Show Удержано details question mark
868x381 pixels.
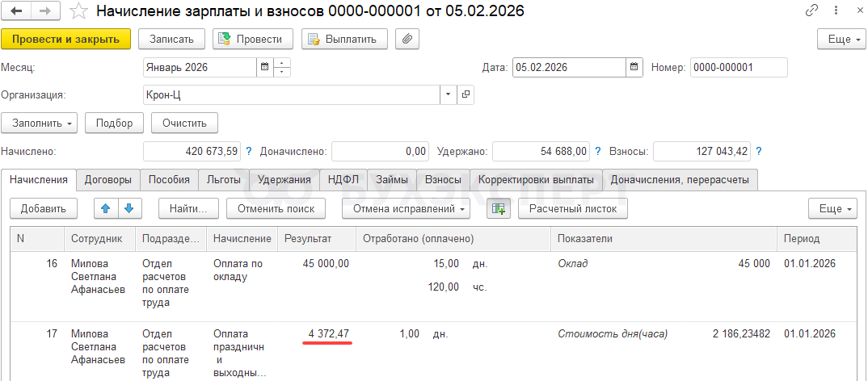[597, 151]
